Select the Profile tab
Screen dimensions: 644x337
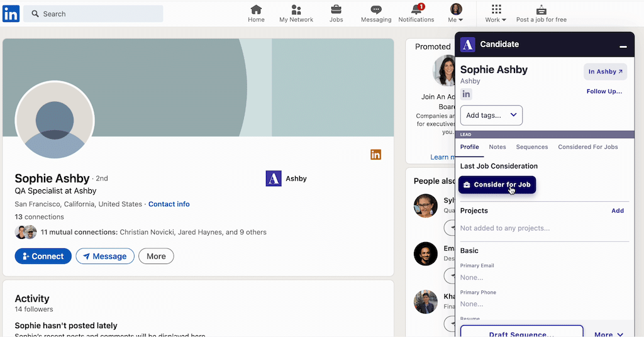[x=469, y=147]
